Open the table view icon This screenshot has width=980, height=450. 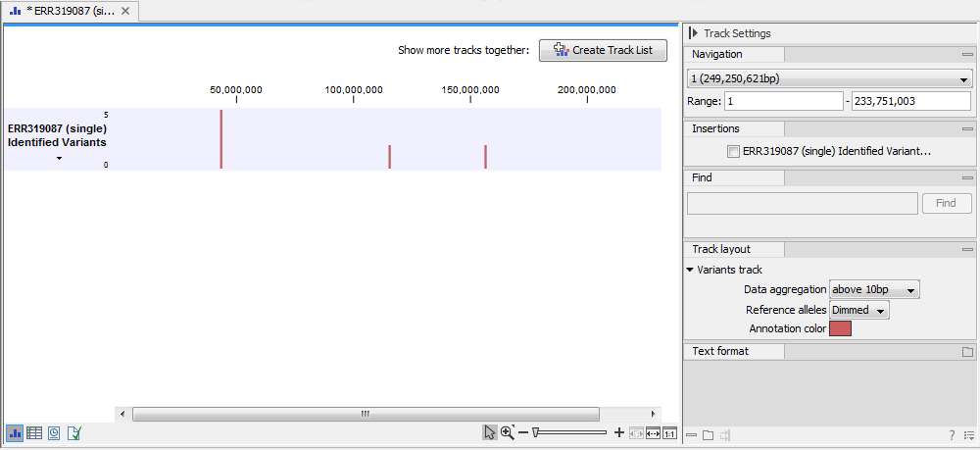click(34, 432)
